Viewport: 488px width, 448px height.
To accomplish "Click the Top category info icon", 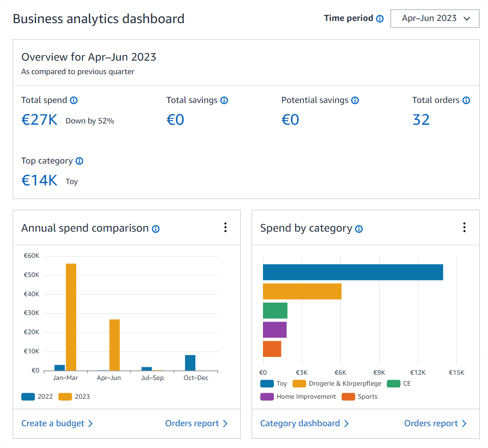I will [x=79, y=161].
